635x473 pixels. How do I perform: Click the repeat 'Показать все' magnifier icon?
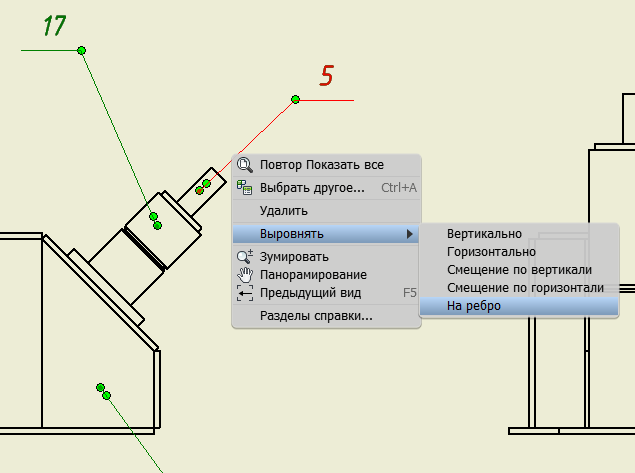245,165
